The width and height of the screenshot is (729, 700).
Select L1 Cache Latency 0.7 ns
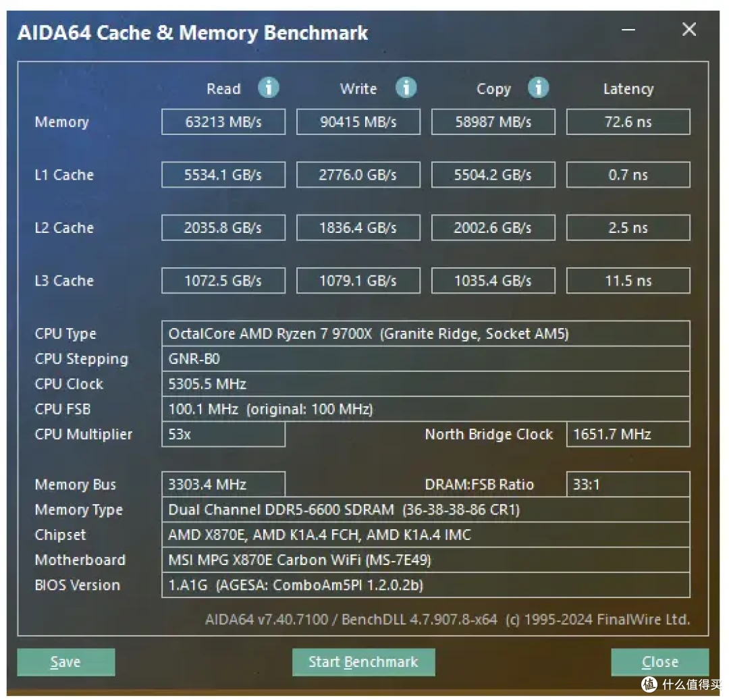pyautogui.click(x=628, y=175)
